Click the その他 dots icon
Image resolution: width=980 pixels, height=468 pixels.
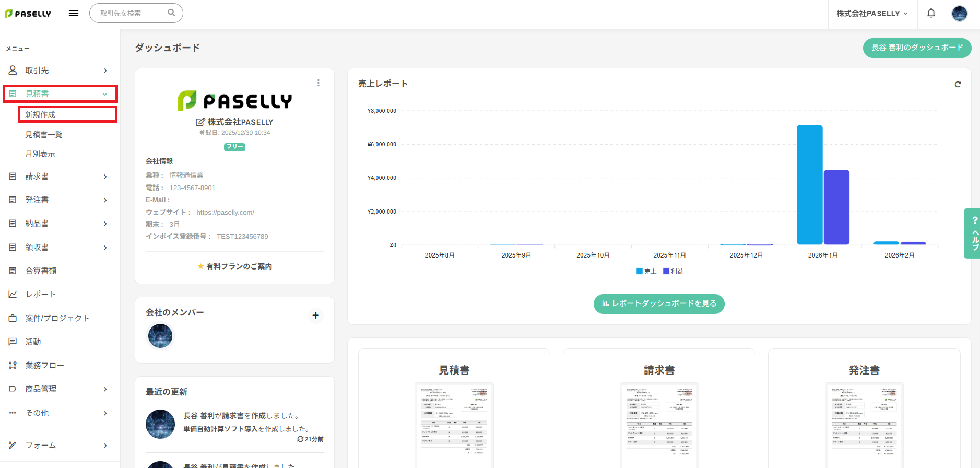point(13,413)
